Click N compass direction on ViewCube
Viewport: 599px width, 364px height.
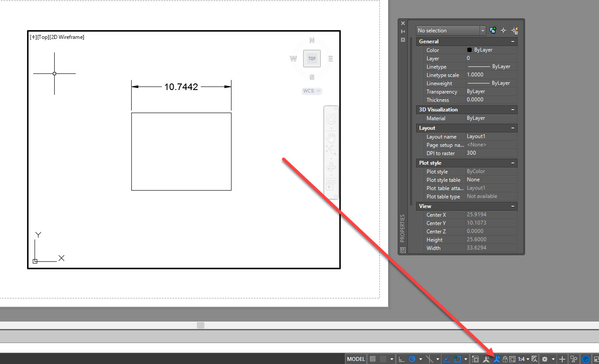click(x=312, y=40)
